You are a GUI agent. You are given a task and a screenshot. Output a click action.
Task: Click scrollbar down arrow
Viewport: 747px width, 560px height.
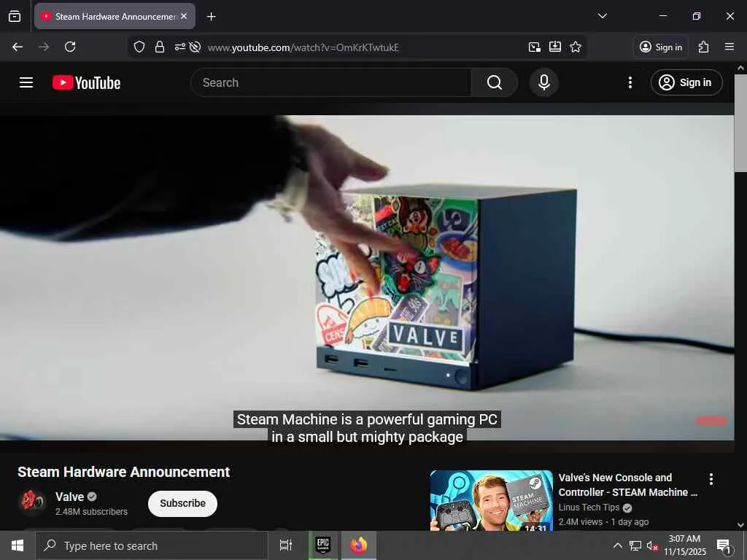740,525
